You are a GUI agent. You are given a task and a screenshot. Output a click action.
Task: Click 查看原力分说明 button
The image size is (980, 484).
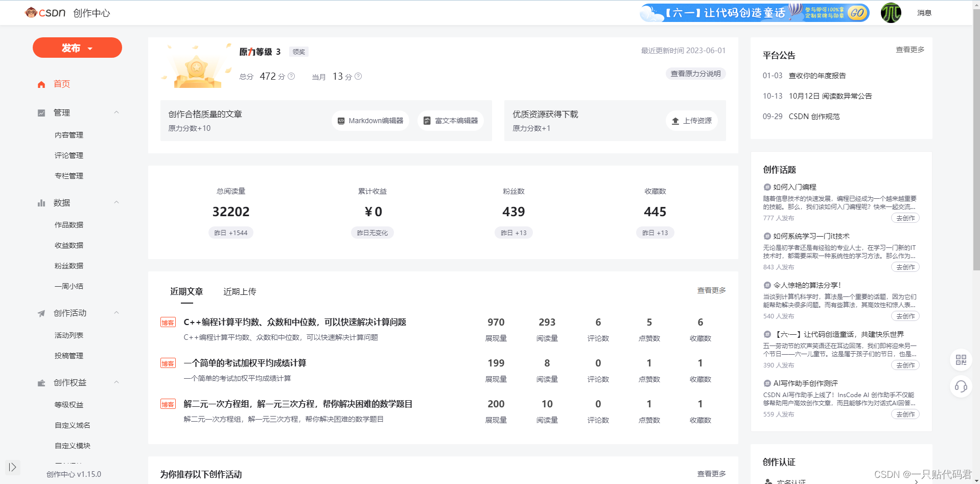coord(695,74)
